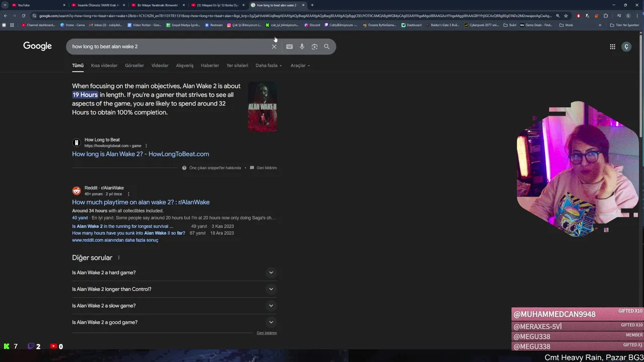Focus the Google search input field

tap(169, 46)
